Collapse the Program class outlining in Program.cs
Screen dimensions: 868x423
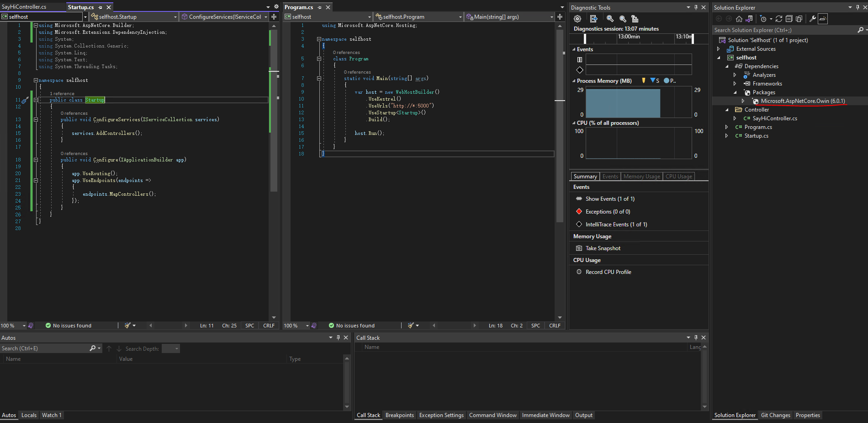pyautogui.click(x=319, y=59)
